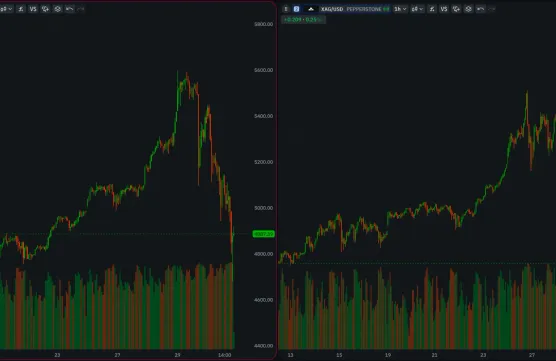The width and height of the screenshot is (556, 361).
Task: Click the 19 date label on XAG/USD chart
Action: (388, 355)
